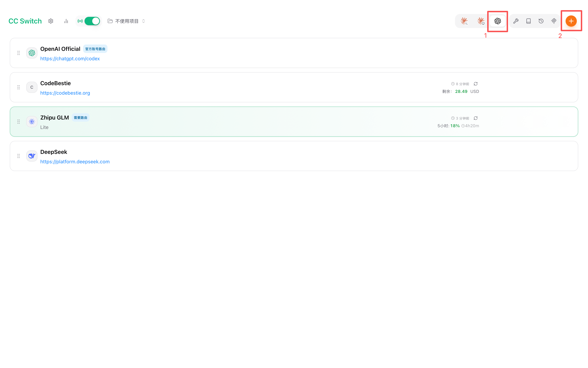588x368 pixels.
Task: Switch to the Claude Code terminal tab
Action: 464,21
